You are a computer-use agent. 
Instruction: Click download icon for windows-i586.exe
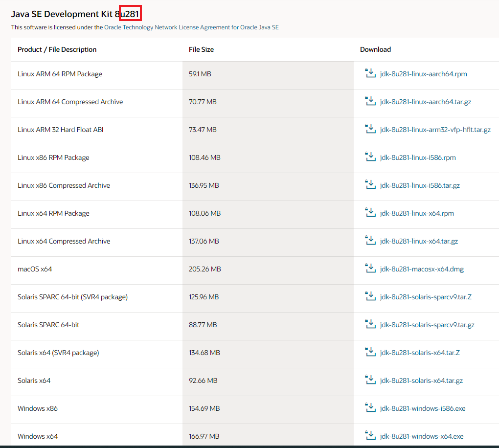370,407
